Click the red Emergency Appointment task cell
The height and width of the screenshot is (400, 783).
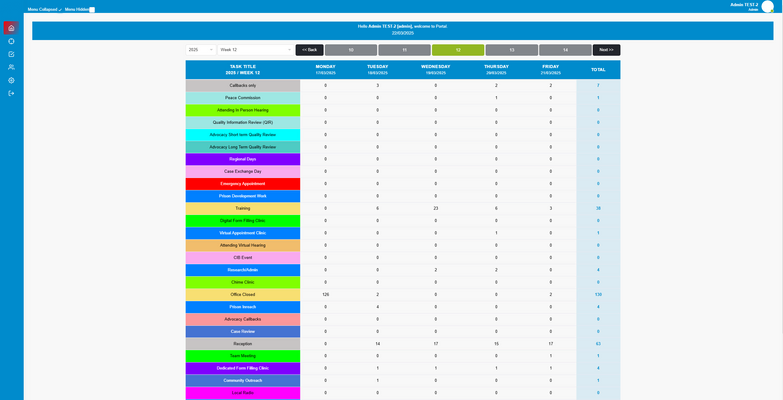click(x=243, y=184)
